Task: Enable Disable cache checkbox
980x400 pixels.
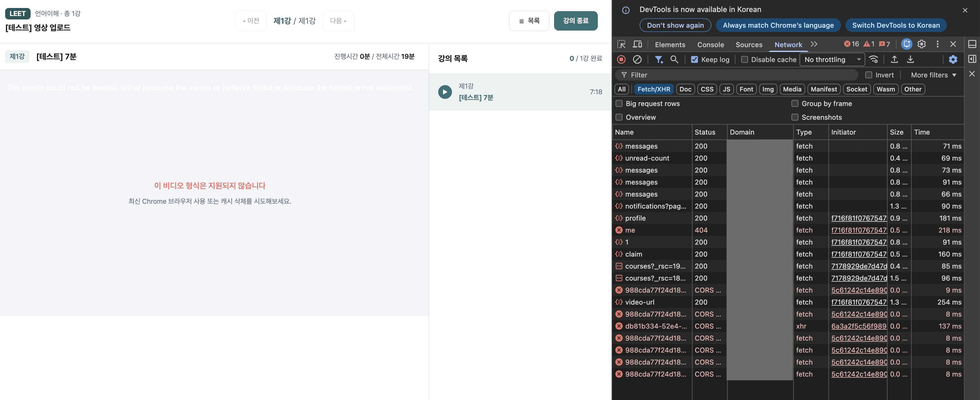Action: [x=745, y=60]
